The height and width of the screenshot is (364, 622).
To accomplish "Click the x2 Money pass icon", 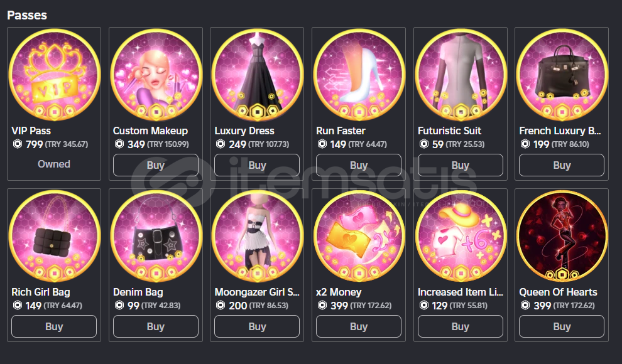I will 359,236.
